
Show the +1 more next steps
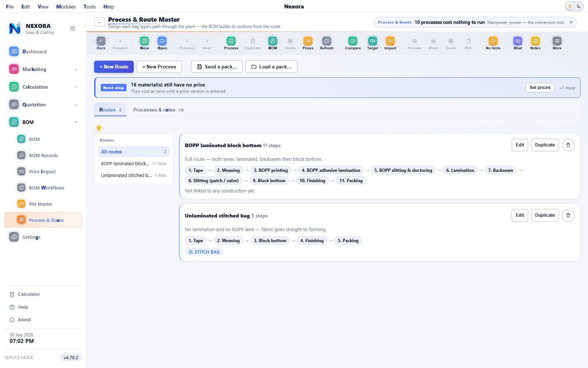coord(567,88)
